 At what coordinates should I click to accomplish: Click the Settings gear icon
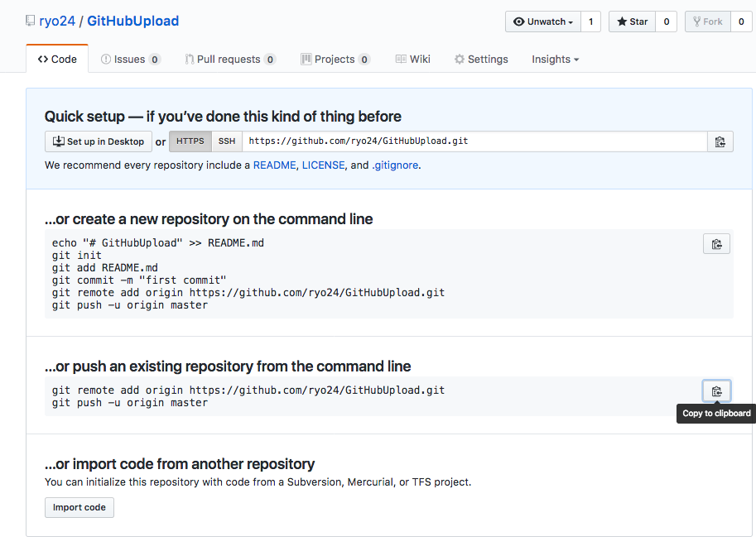pyautogui.click(x=458, y=59)
